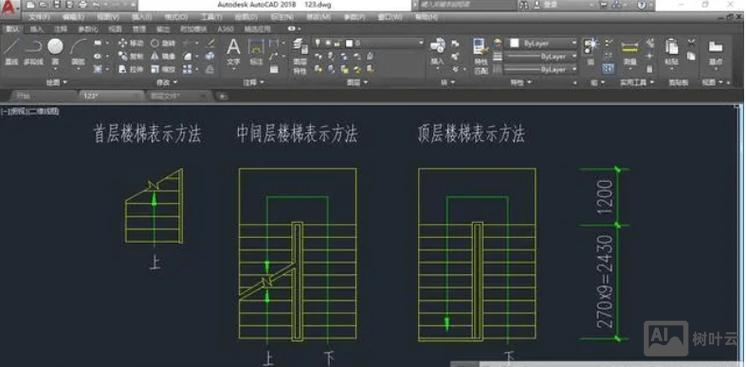
Task: Expand the 实用工具 (Utilities) panel
Action: coord(637,82)
